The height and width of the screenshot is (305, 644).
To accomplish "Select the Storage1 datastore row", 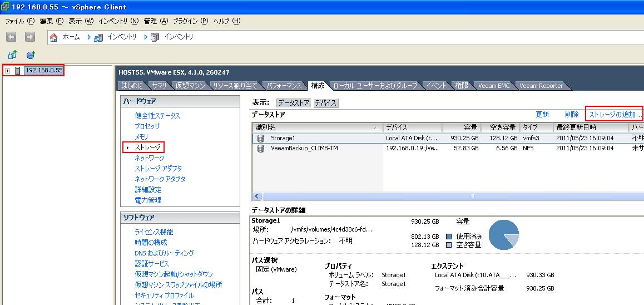I will click(x=448, y=138).
